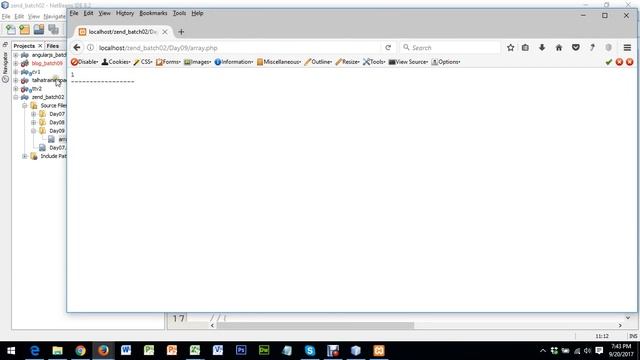Open a new Firefox tab
This screenshot has width=640, height=360.
[x=181, y=32]
